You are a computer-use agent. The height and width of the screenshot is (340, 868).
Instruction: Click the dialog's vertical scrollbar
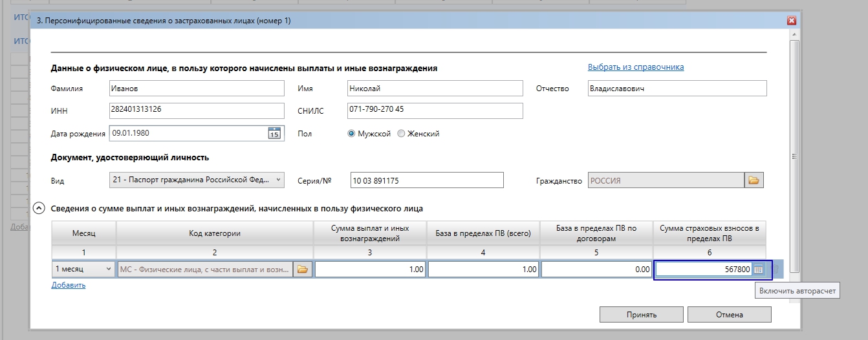pyautogui.click(x=794, y=155)
